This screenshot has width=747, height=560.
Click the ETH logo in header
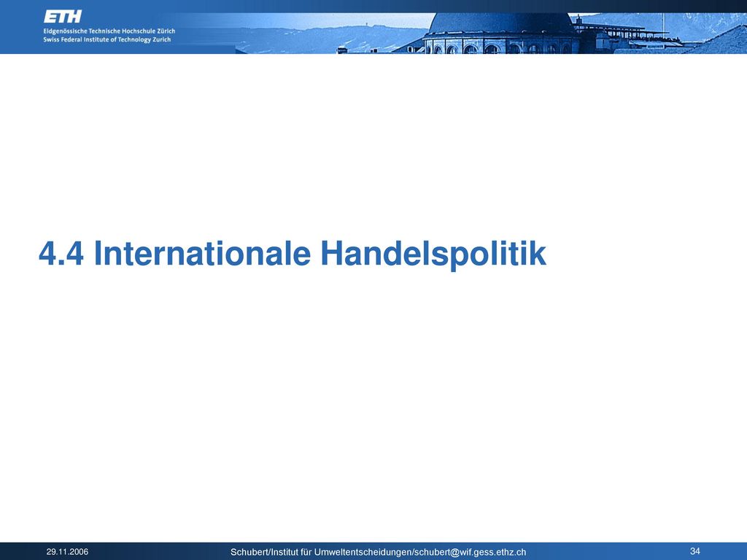[x=63, y=17]
